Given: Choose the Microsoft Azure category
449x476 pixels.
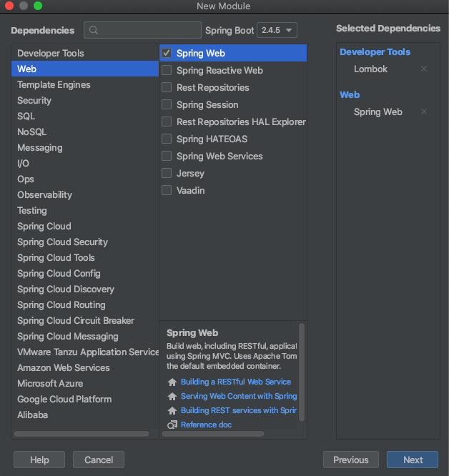Looking at the screenshot, I should (85, 383).
